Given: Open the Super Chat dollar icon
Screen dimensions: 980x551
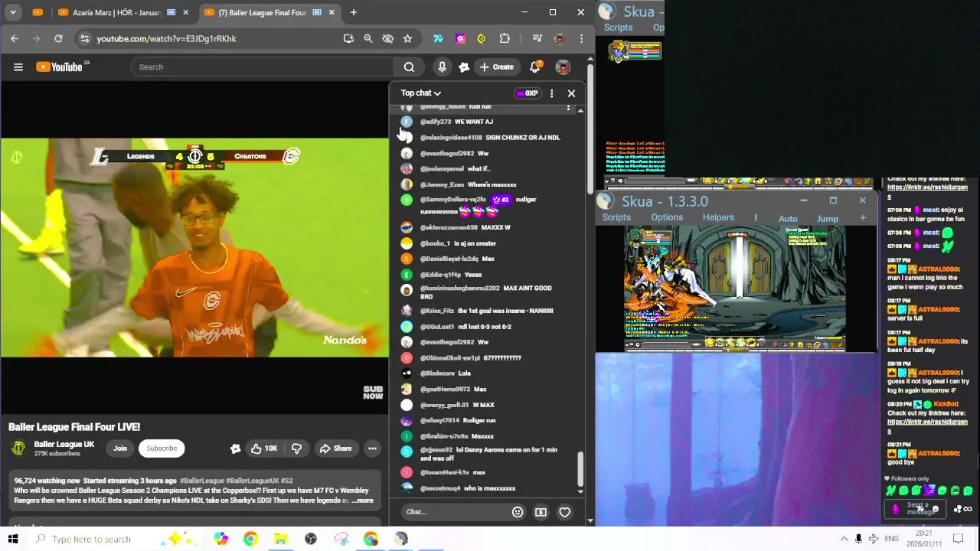Looking at the screenshot, I should coord(541,512).
